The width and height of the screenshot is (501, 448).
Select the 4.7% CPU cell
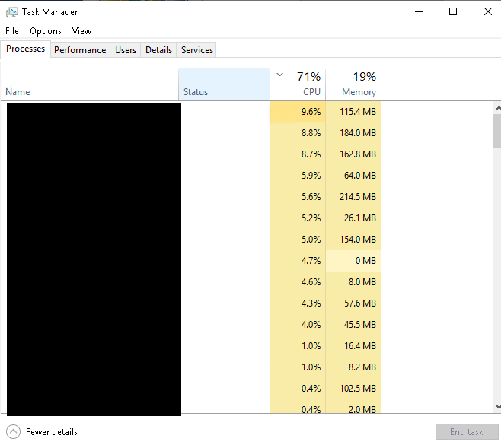[298, 261]
